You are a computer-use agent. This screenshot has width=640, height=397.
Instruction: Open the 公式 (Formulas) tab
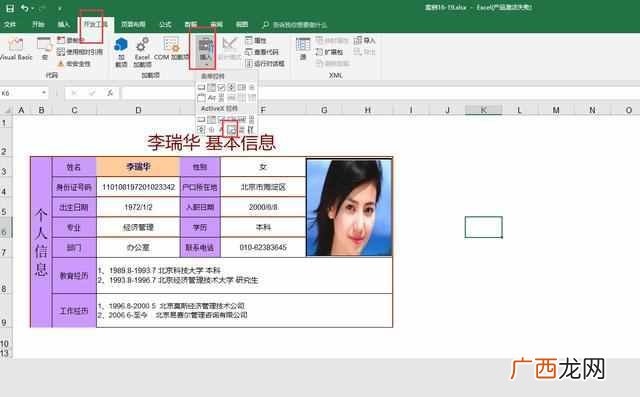[165, 24]
